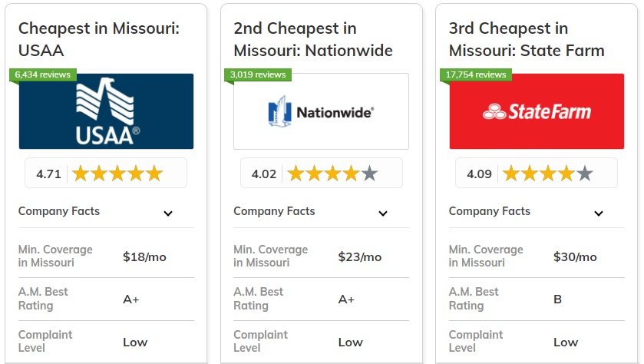Click the first gold star for USAA
Screen dimensions: 644x364
click(81, 174)
